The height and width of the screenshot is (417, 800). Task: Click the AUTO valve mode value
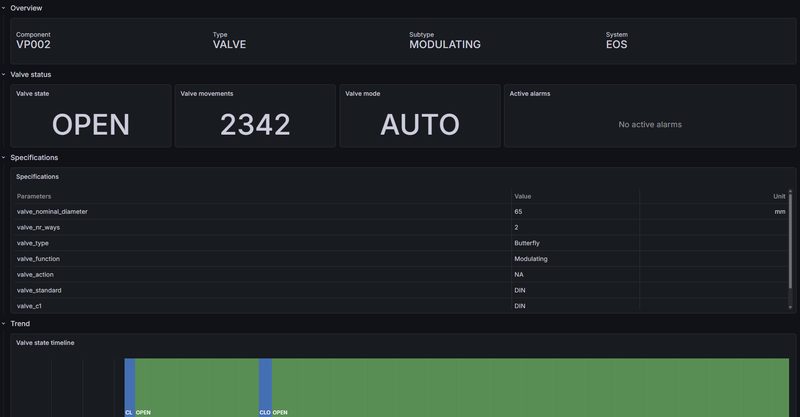coord(419,125)
